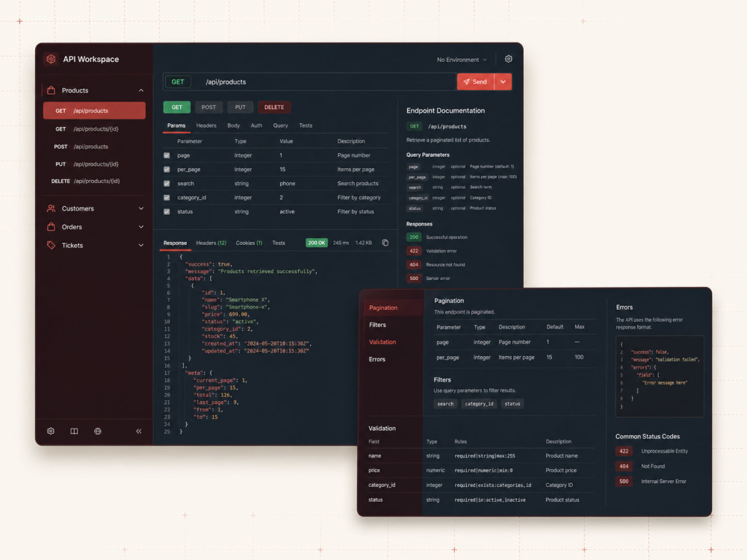Image resolution: width=747 pixels, height=560 pixels.
Task: Open the GET method selector in URL bar
Action: point(178,82)
